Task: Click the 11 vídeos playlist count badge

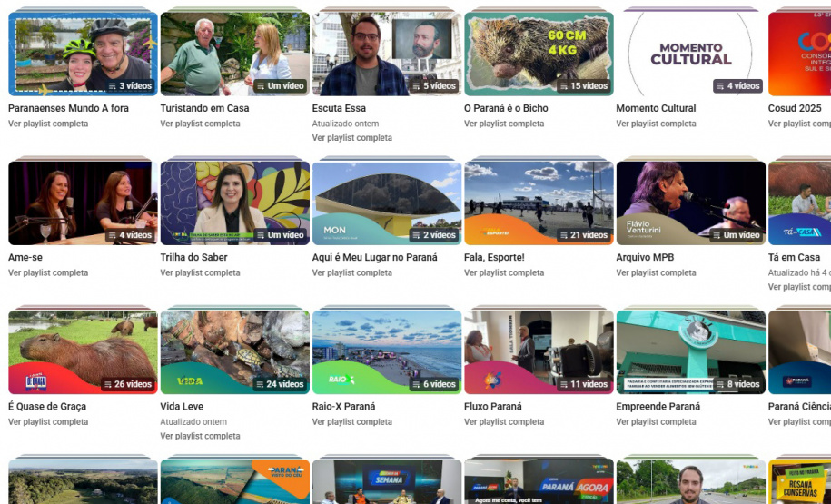Action: (x=583, y=384)
